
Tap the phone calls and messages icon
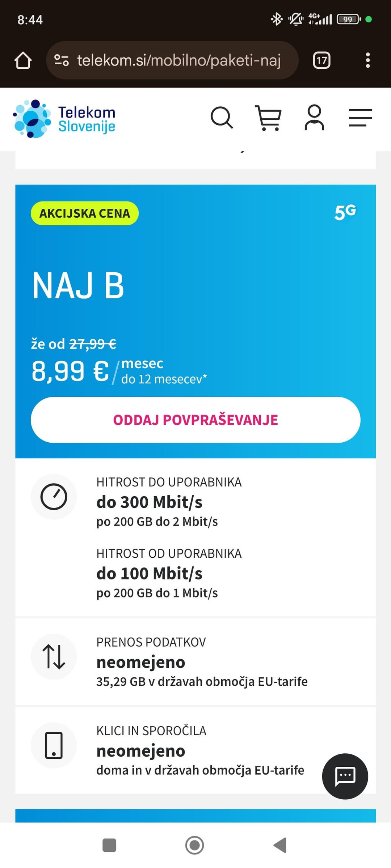click(54, 745)
